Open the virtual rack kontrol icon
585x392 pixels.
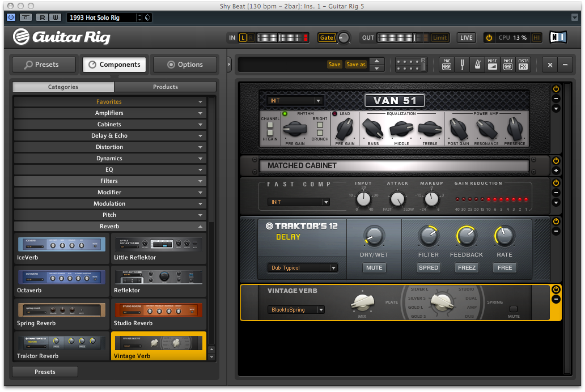411,65
